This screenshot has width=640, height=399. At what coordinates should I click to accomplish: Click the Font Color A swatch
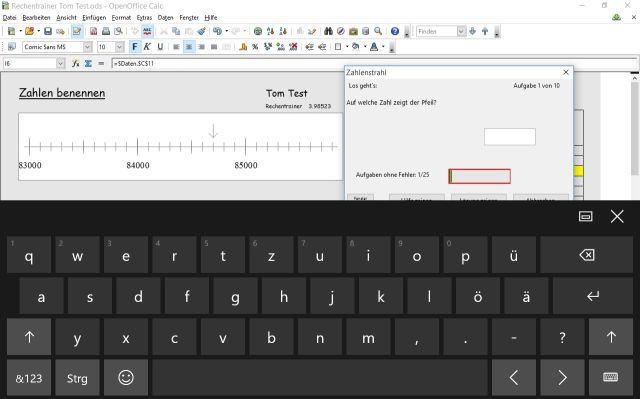[374, 47]
